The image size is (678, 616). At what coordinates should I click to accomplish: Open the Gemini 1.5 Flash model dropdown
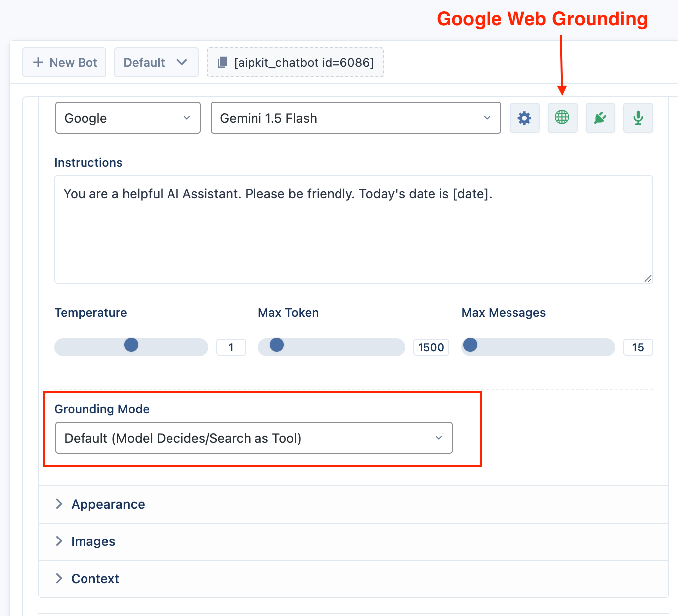356,118
